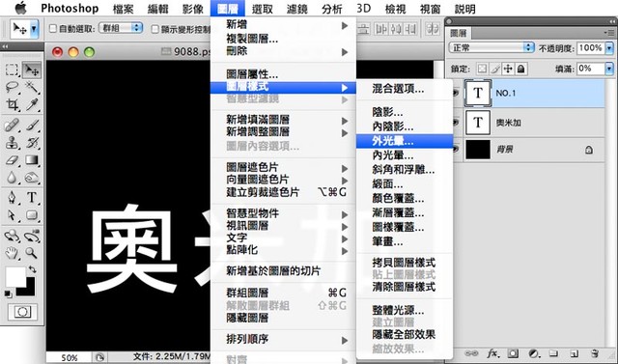Screen dimensions: 618x364
Task: Open the tool preset picker arrow
Action: [x=35, y=28]
